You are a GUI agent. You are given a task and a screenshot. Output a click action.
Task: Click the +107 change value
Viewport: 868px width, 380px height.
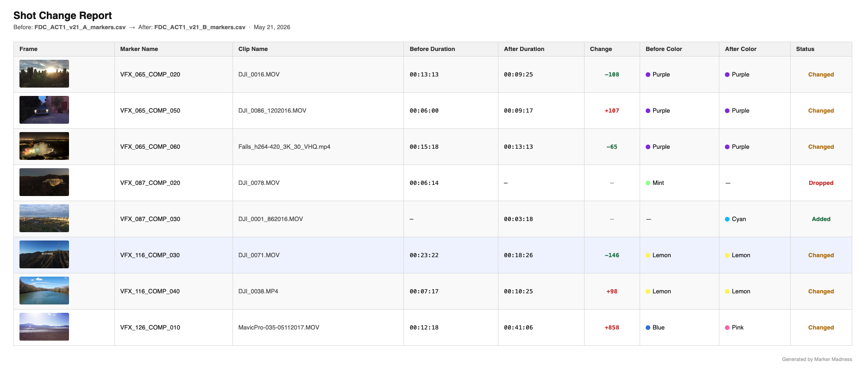pos(612,111)
